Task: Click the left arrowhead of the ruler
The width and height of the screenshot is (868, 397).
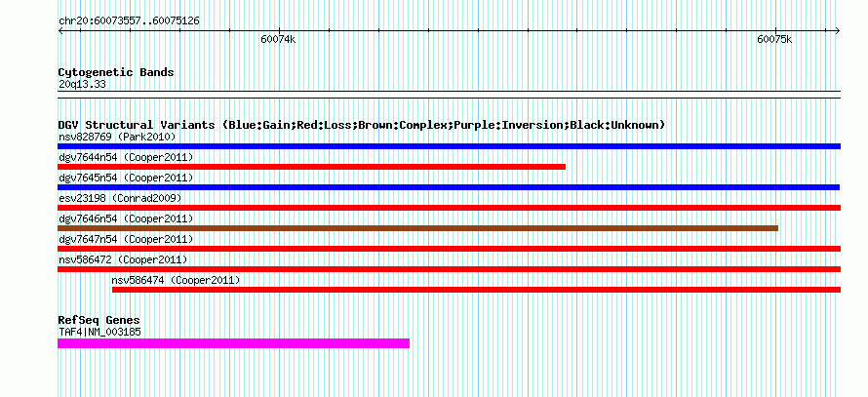Action: click(x=60, y=30)
